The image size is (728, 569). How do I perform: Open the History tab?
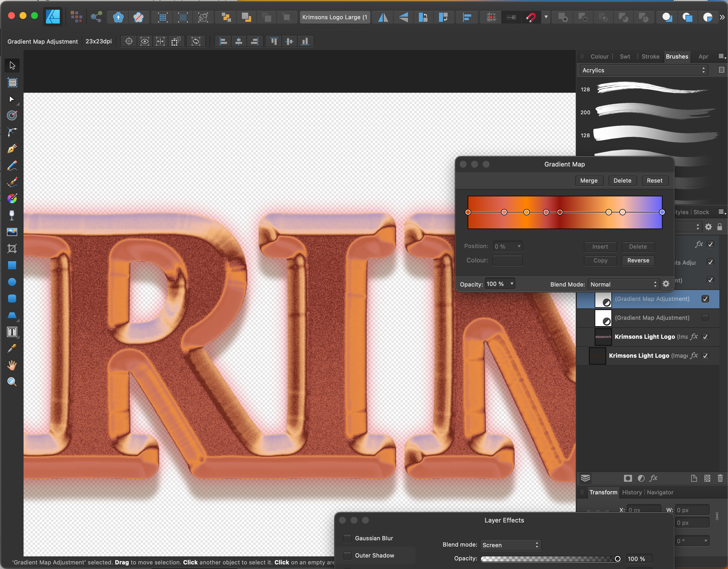[x=631, y=492]
